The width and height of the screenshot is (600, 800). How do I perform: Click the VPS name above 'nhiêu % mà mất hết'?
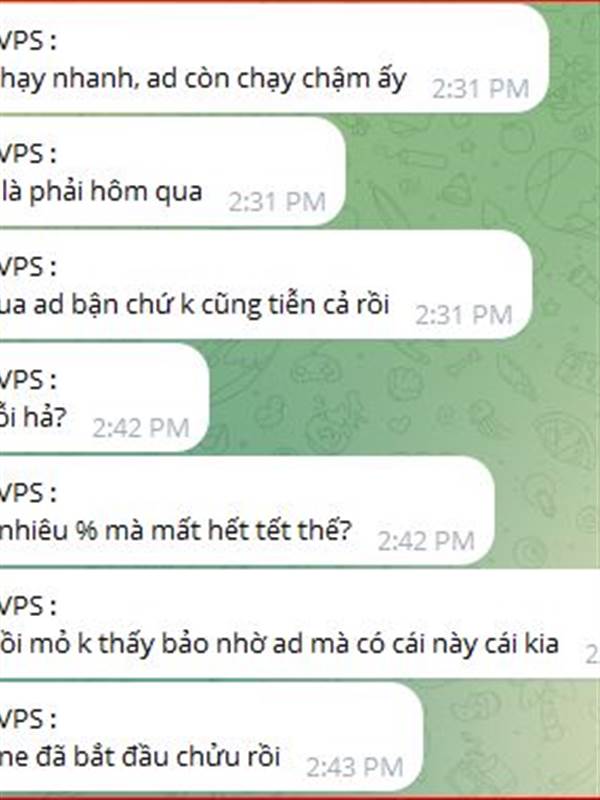pos(28,493)
